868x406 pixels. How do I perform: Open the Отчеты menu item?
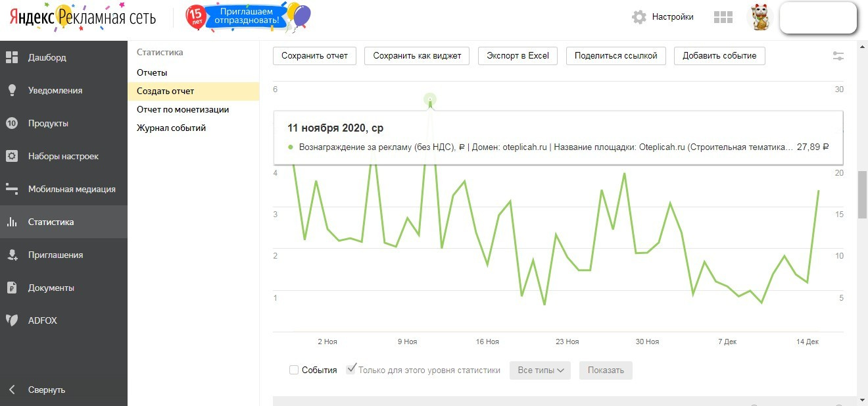pos(152,72)
